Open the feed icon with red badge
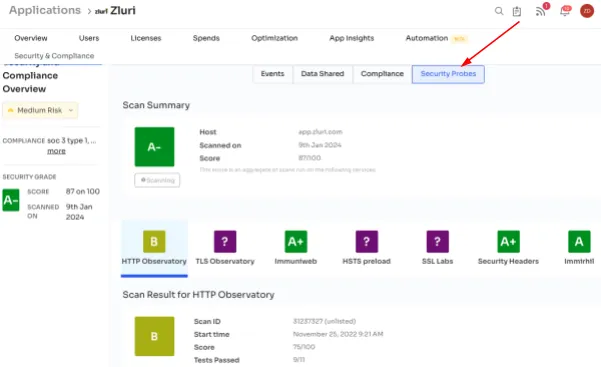The image size is (601, 367). (x=541, y=11)
